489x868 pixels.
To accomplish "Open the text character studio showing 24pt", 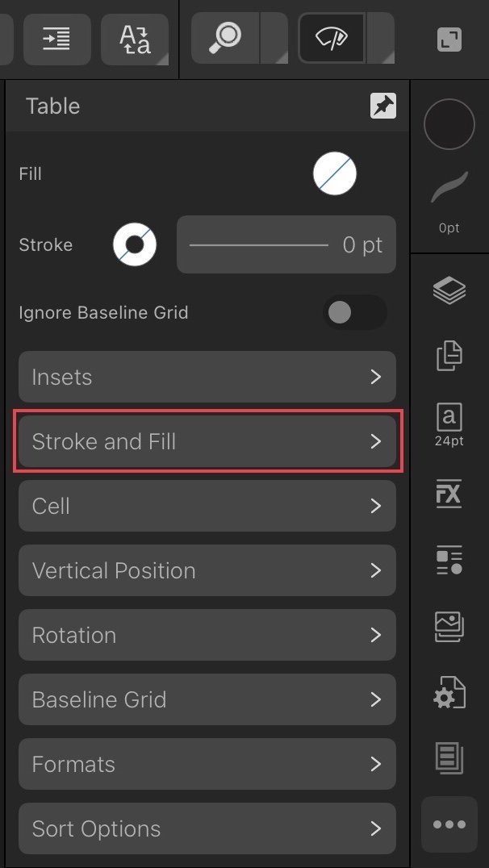I will (449, 424).
